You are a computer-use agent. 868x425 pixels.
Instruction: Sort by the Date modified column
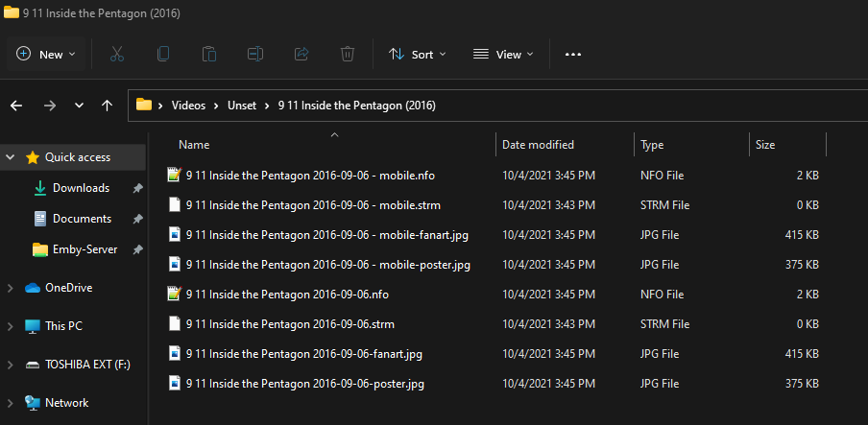[x=538, y=145]
